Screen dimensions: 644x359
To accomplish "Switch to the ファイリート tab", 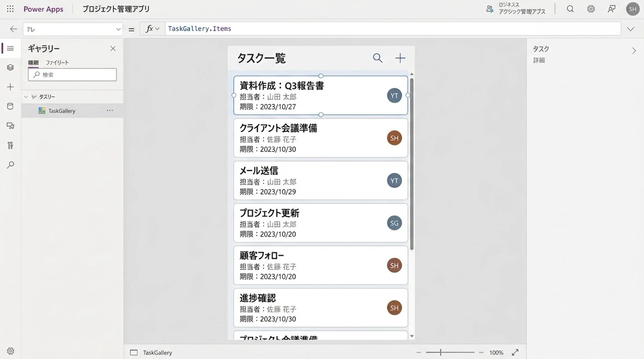I will (x=57, y=63).
